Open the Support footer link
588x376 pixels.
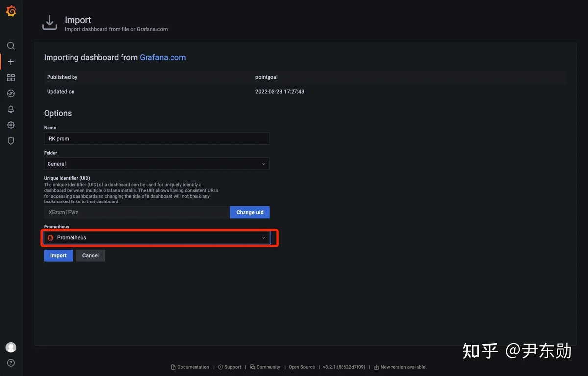229,367
